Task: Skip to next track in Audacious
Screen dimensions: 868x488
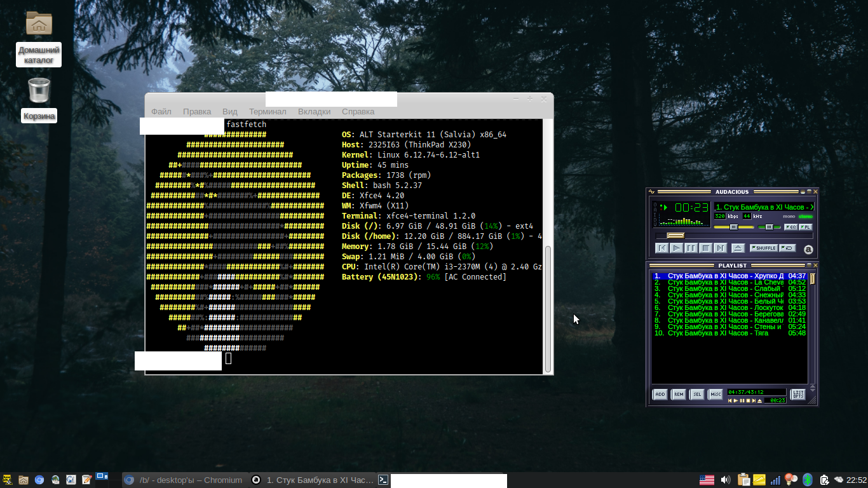Action: pos(720,248)
